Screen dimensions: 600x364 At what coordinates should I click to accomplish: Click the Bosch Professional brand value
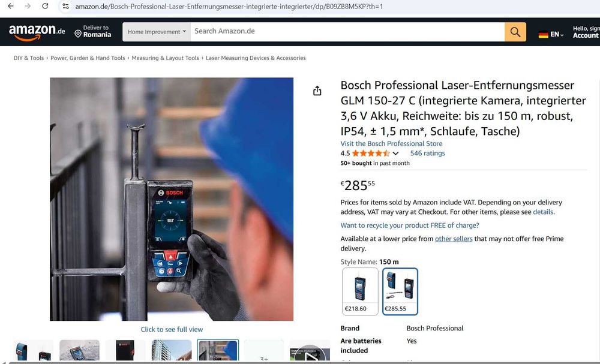[x=434, y=328]
